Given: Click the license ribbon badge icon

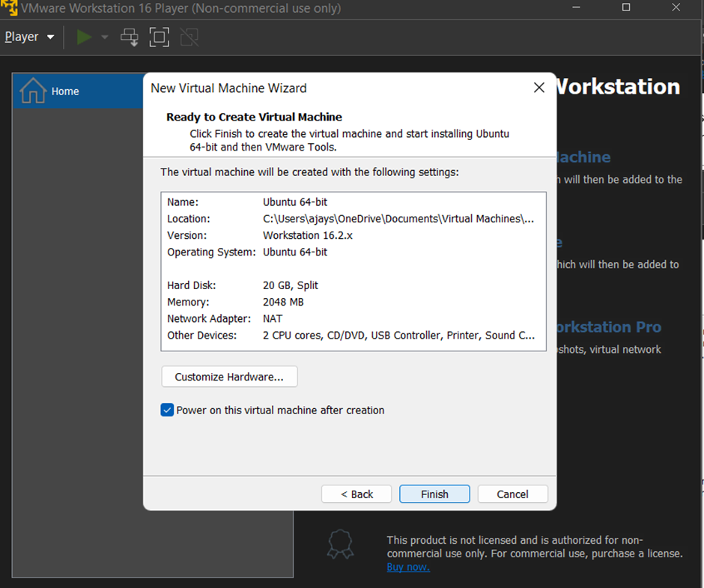Looking at the screenshot, I should 340,545.
